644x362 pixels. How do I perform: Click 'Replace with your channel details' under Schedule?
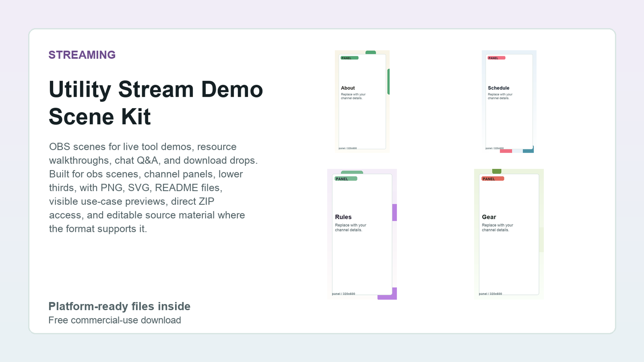click(500, 96)
